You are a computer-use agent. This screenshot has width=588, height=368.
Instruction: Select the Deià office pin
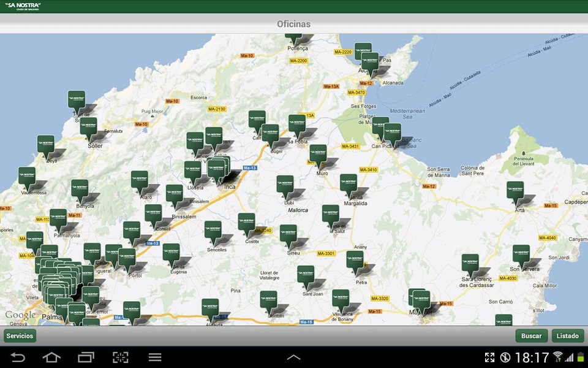coord(46,147)
